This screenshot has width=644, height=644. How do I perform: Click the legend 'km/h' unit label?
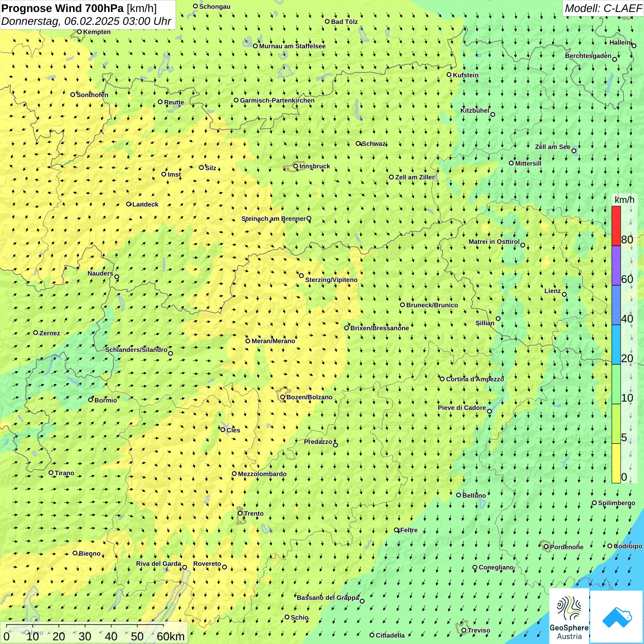pyautogui.click(x=624, y=200)
